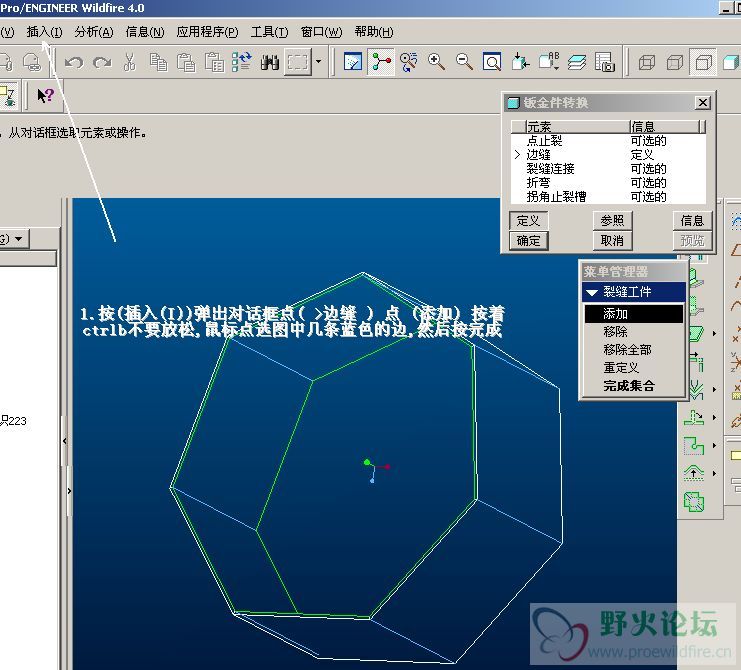The width and height of the screenshot is (741, 670).
Task: Choose 重定义 in menu manager
Action: 633,368
